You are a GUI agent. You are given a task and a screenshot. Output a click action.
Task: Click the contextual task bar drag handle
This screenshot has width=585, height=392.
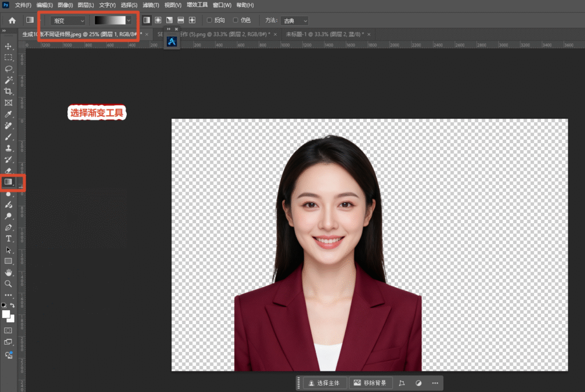pos(298,383)
